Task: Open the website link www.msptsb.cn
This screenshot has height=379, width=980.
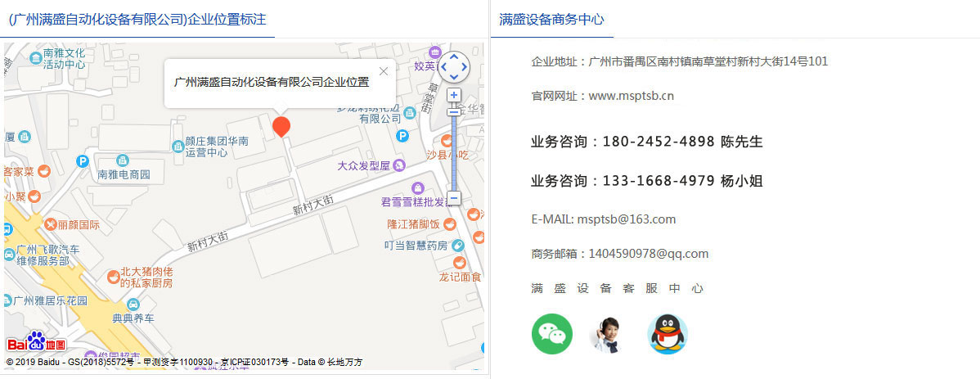Action: tap(631, 96)
